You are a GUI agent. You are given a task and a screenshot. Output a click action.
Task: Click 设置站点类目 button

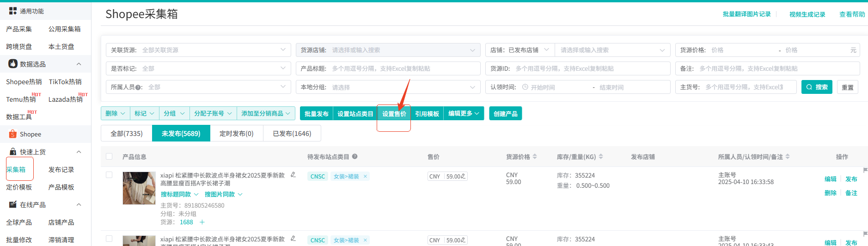click(355, 113)
